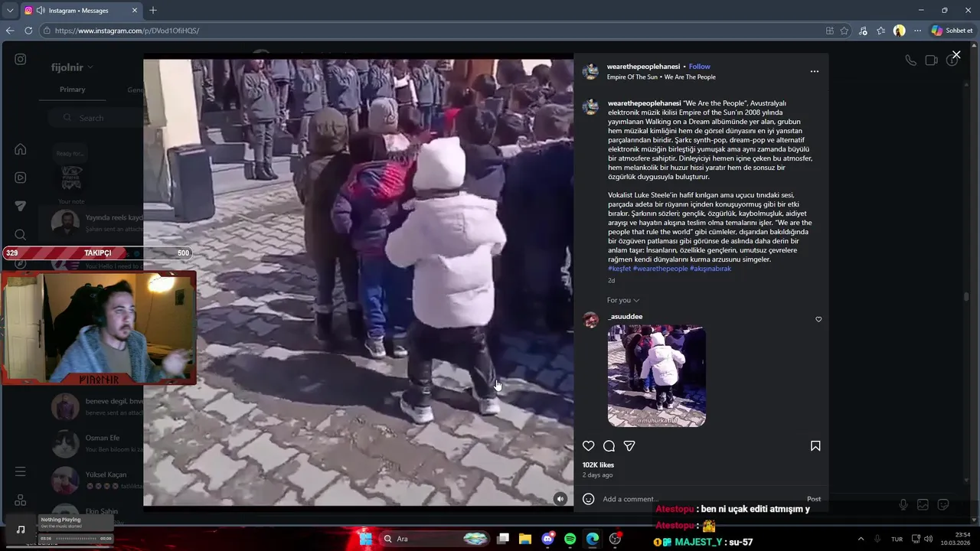Screen dimensions: 980x551
Task: Open the image thumbnail in the _asuuddee comment
Action: coord(656,376)
